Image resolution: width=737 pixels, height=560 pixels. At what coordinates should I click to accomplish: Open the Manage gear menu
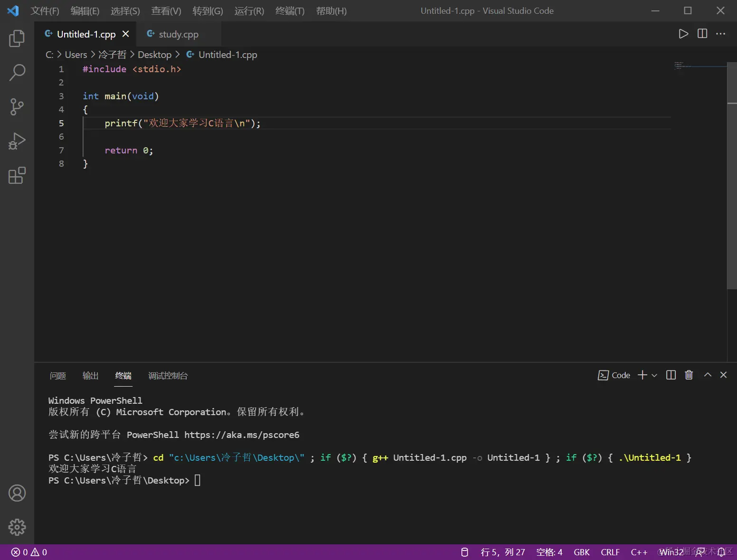[17, 527]
